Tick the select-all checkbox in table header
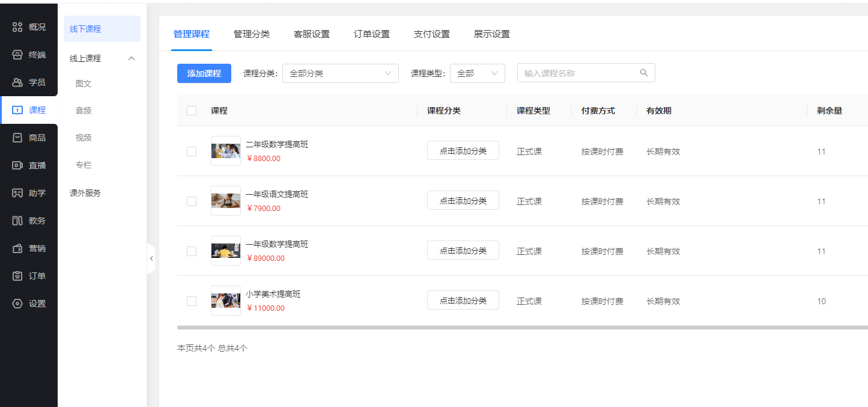Screen dimensions: 868x407 pyautogui.click(x=192, y=111)
